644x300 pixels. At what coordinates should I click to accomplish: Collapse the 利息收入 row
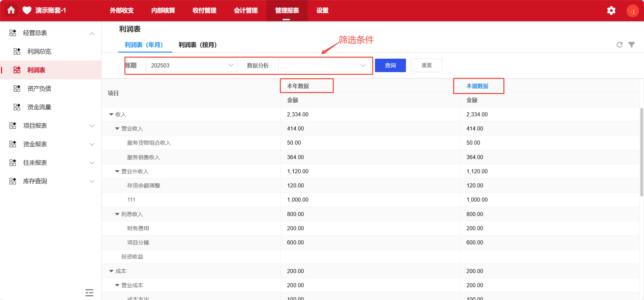click(x=117, y=214)
